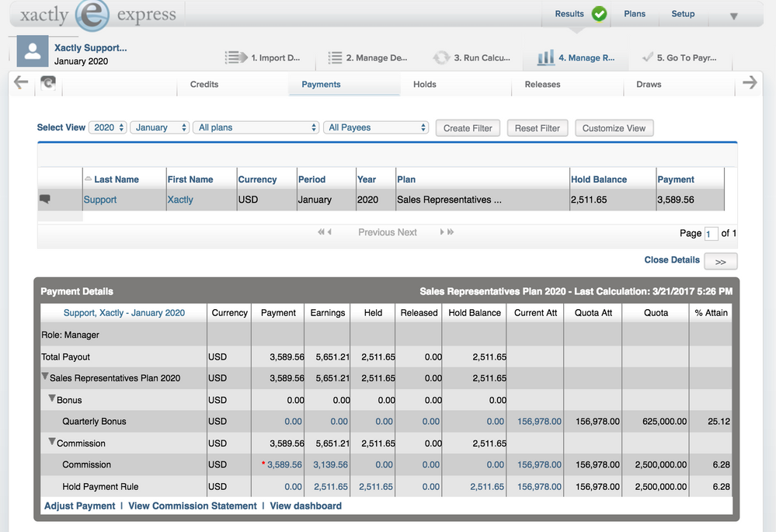Switch to the Draws tab
Screen dimensions: 776x532
[649, 84]
